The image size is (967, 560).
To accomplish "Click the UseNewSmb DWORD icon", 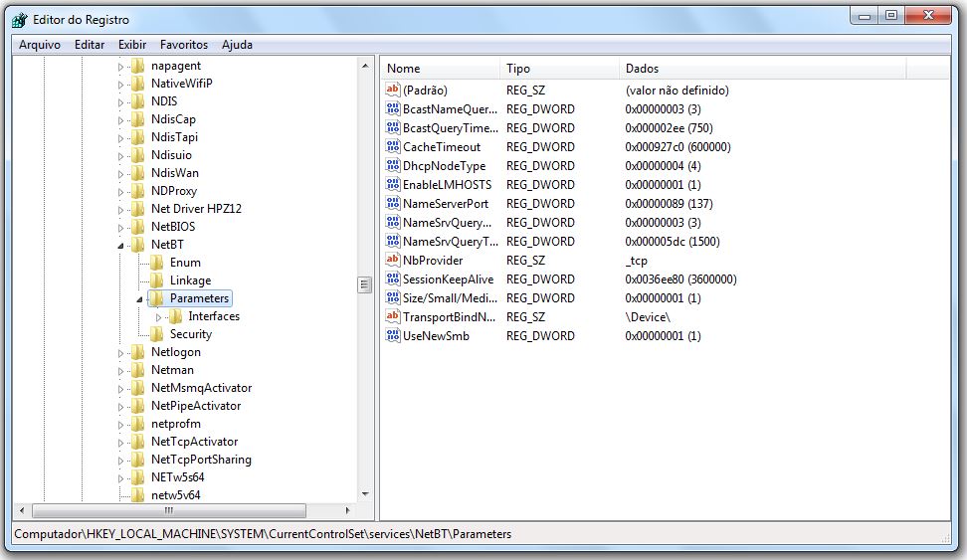I will (392, 336).
